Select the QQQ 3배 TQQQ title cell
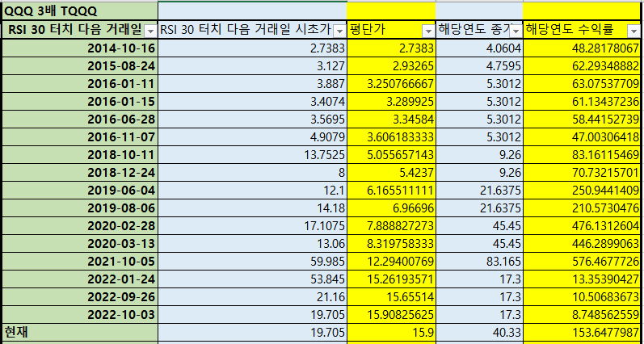 click(80, 11)
